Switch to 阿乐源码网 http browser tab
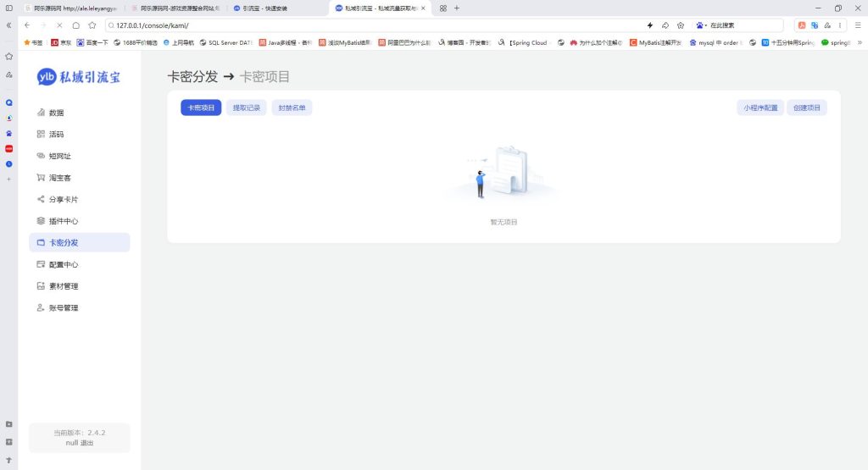868x470 pixels. [x=70, y=8]
